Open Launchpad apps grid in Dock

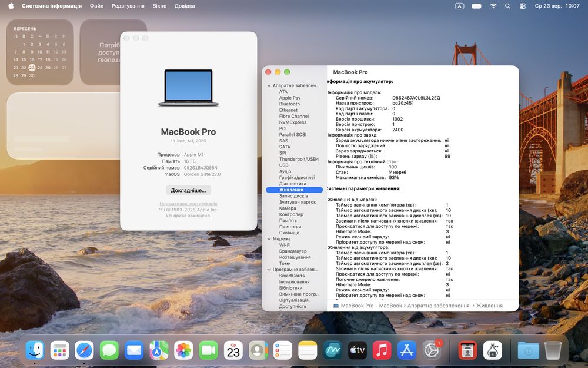click(x=59, y=350)
